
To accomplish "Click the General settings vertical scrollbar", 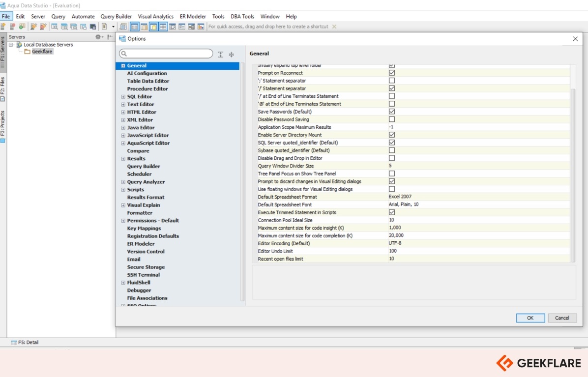I will tap(573, 175).
